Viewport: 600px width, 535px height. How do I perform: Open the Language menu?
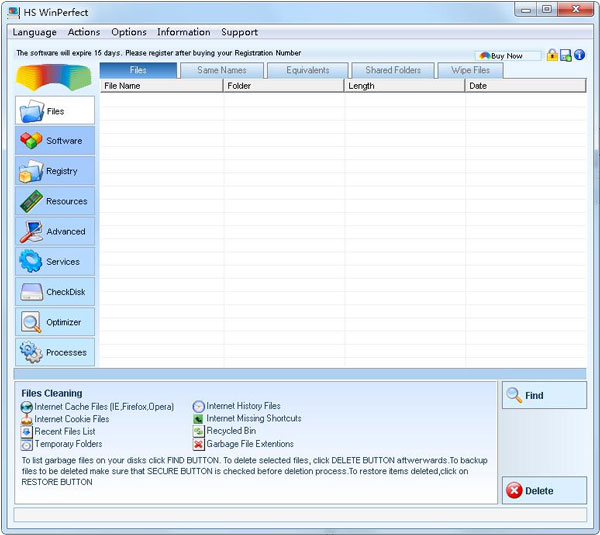(x=34, y=32)
